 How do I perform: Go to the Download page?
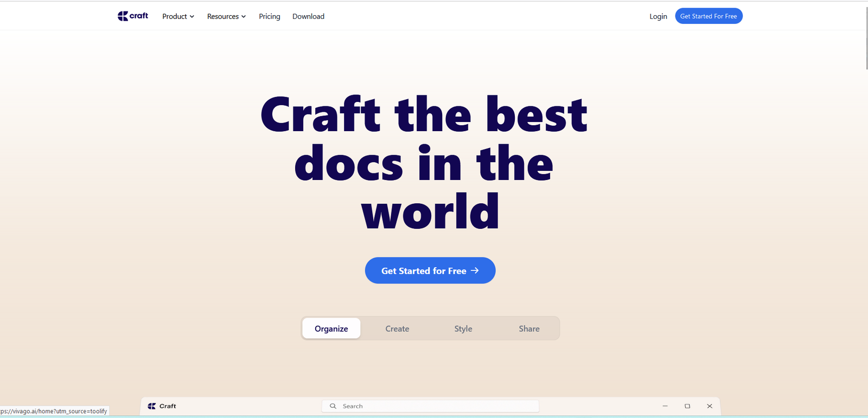pyautogui.click(x=308, y=16)
